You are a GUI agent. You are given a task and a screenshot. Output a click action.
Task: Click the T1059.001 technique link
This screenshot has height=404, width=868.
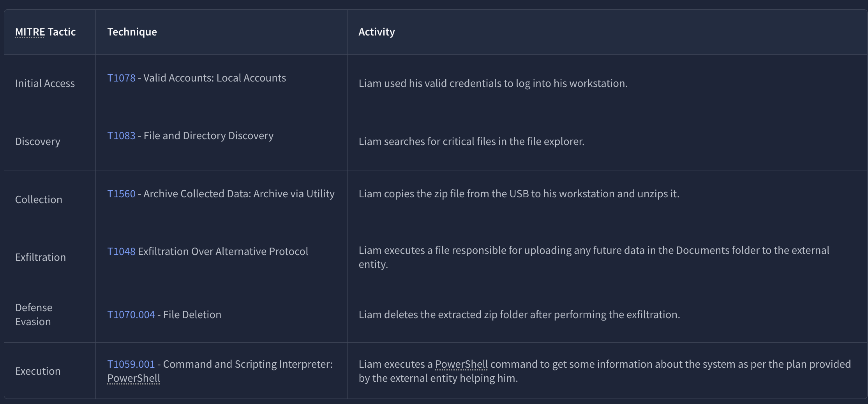(x=131, y=364)
